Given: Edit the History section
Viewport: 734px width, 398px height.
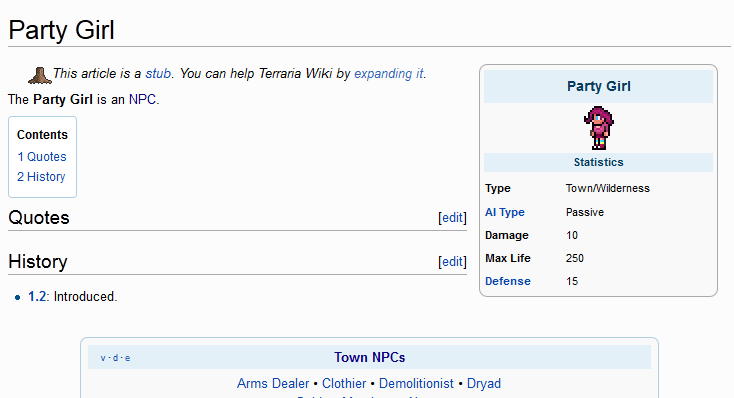Looking at the screenshot, I should pyautogui.click(x=452, y=261).
